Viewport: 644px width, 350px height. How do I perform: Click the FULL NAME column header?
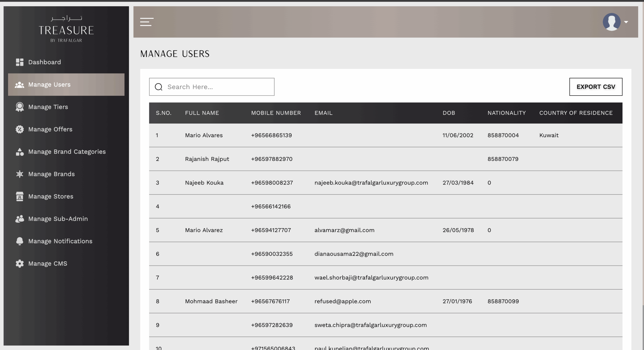tap(202, 113)
